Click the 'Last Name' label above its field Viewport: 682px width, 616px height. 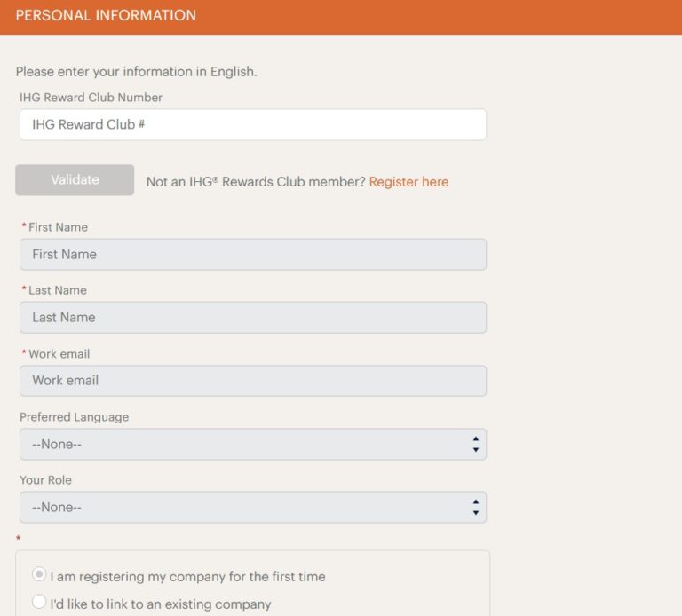58,290
